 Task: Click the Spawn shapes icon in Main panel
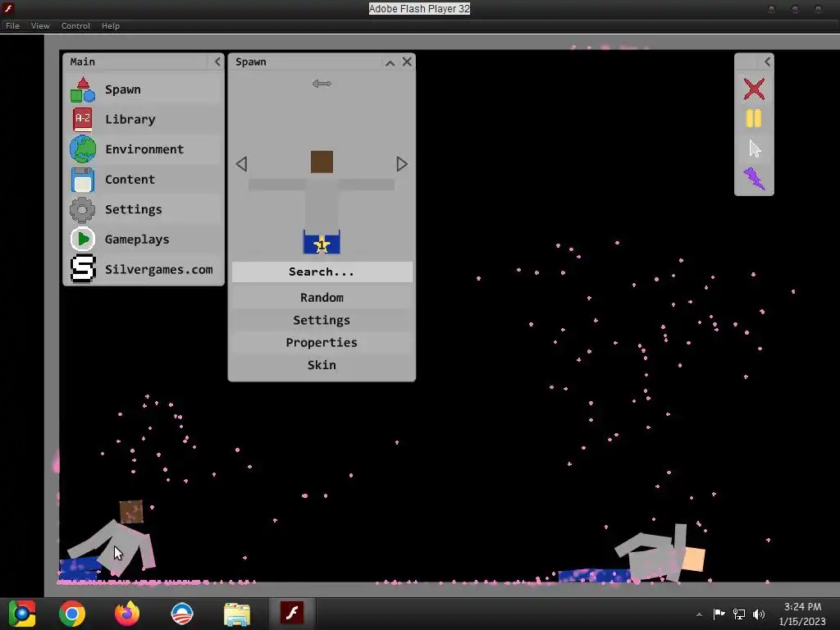[83, 89]
